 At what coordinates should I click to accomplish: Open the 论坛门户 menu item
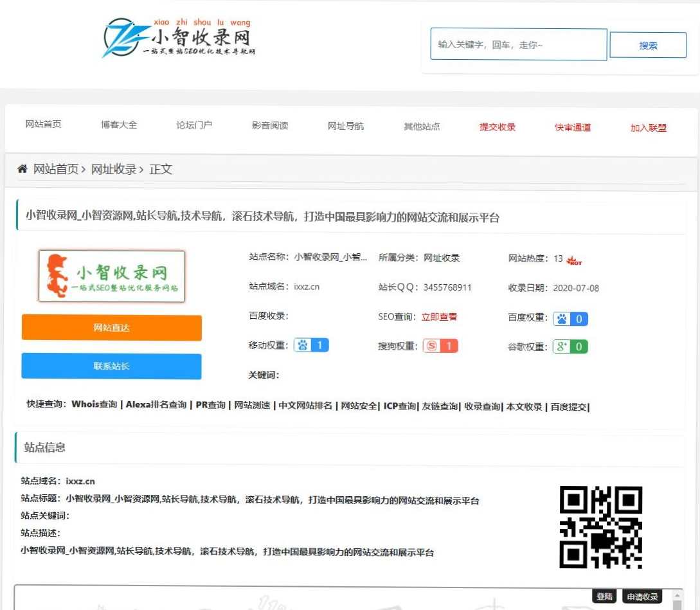pos(194,125)
